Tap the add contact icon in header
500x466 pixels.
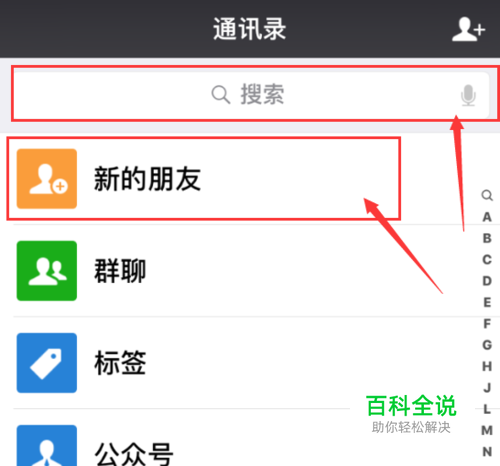468,29
